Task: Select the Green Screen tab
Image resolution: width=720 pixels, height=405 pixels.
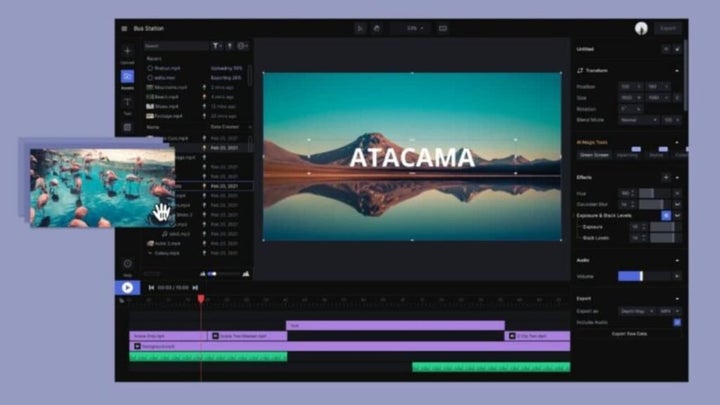Action: tap(594, 154)
